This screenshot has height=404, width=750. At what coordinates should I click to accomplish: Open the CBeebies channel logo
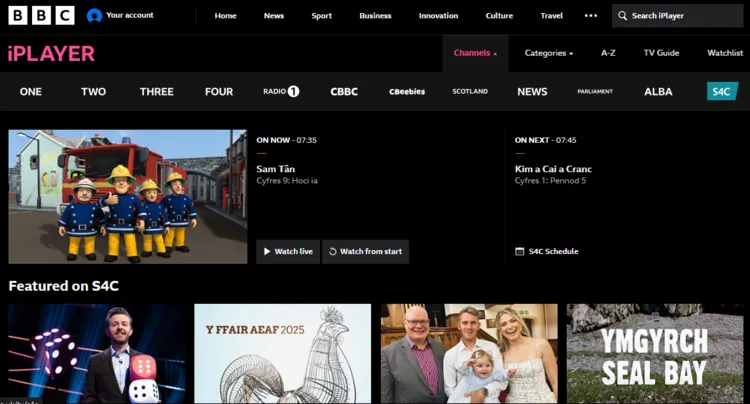point(407,91)
